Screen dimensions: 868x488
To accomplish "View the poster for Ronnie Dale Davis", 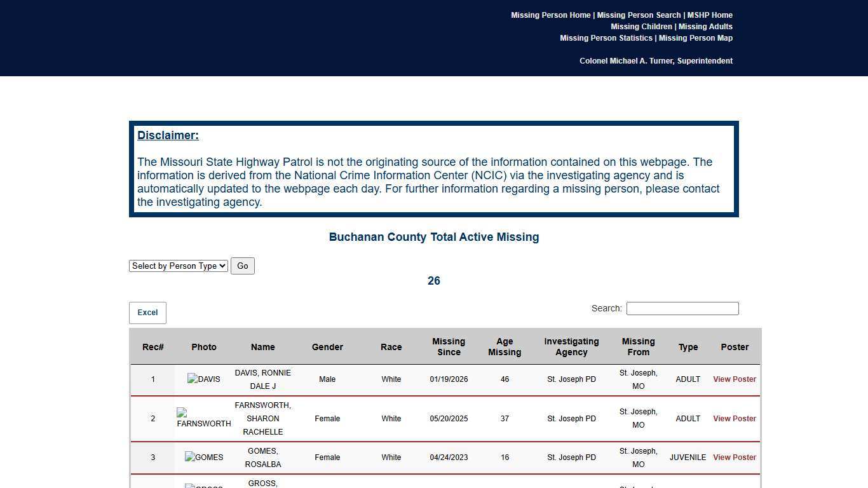I will [734, 379].
